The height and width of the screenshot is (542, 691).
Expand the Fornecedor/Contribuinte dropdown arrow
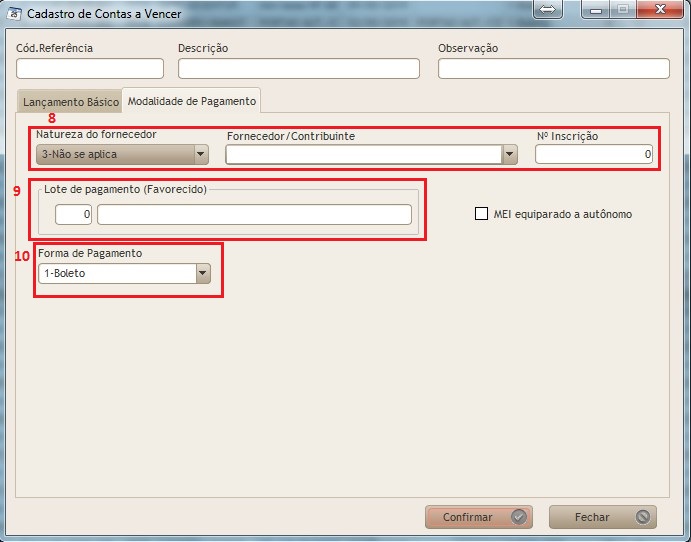click(x=509, y=154)
